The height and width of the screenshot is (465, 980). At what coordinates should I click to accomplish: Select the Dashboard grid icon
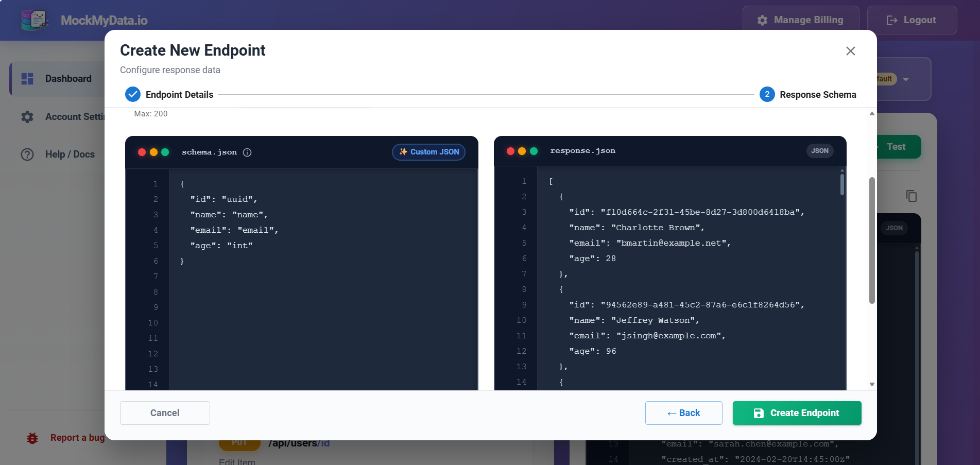coord(26,78)
